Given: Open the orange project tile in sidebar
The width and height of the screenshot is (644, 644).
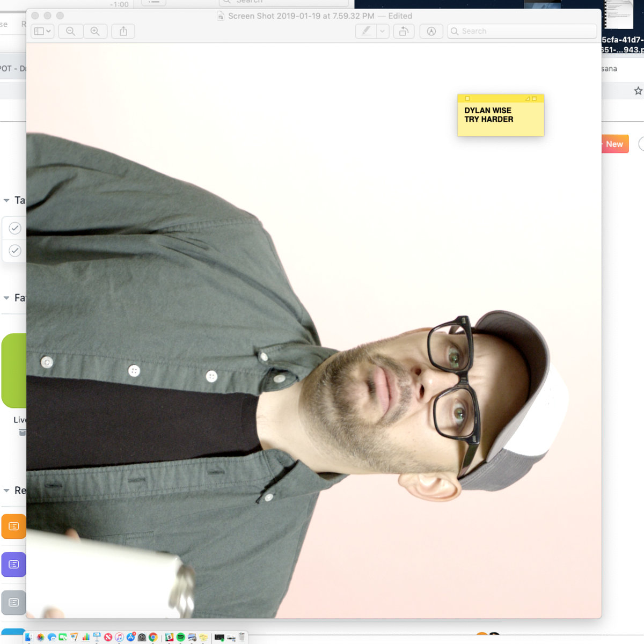Looking at the screenshot, I should coord(14,526).
